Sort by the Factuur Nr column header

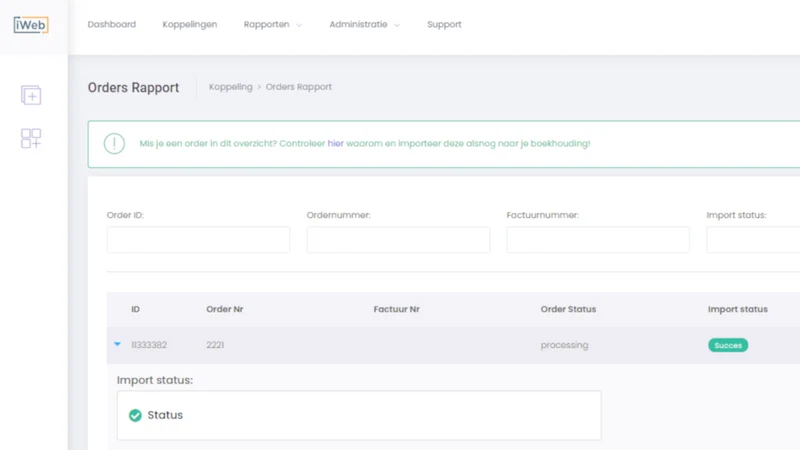396,309
